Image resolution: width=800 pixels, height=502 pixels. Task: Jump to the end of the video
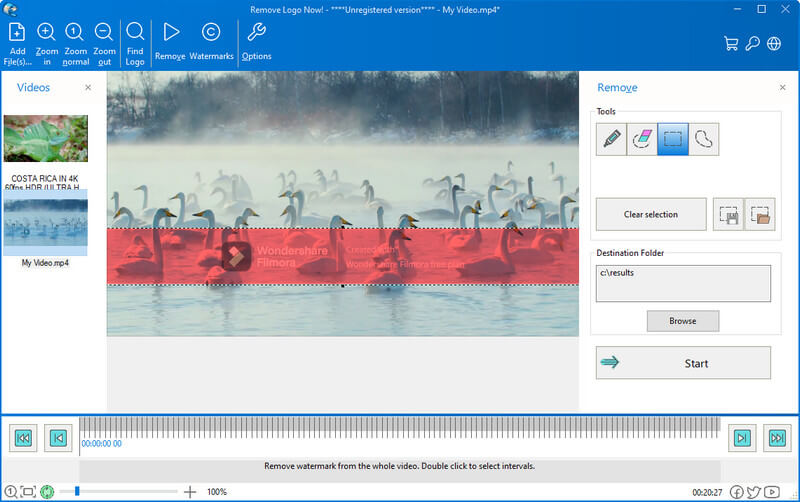(x=776, y=437)
